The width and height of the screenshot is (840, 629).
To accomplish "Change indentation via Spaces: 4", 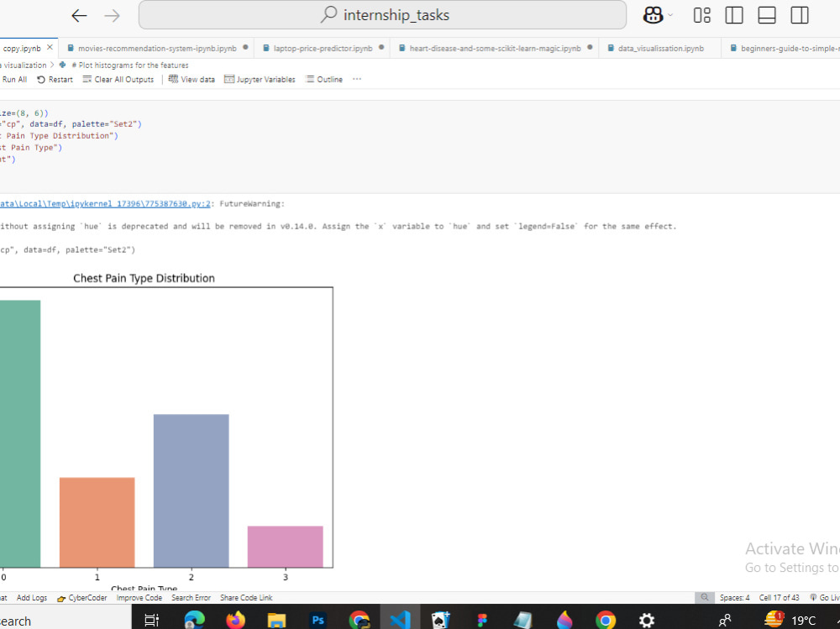I will [x=734, y=597].
